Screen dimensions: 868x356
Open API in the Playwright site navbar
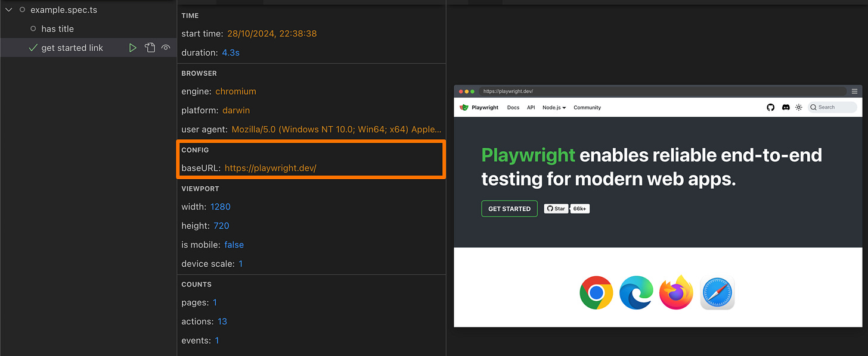click(531, 108)
